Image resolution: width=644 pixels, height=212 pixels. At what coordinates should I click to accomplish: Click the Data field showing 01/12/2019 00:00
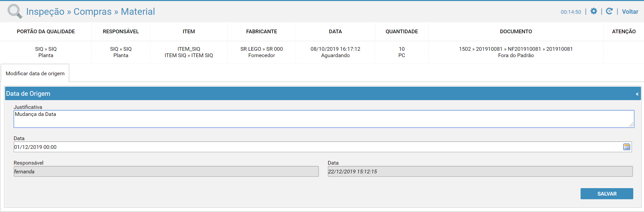pos(323,147)
